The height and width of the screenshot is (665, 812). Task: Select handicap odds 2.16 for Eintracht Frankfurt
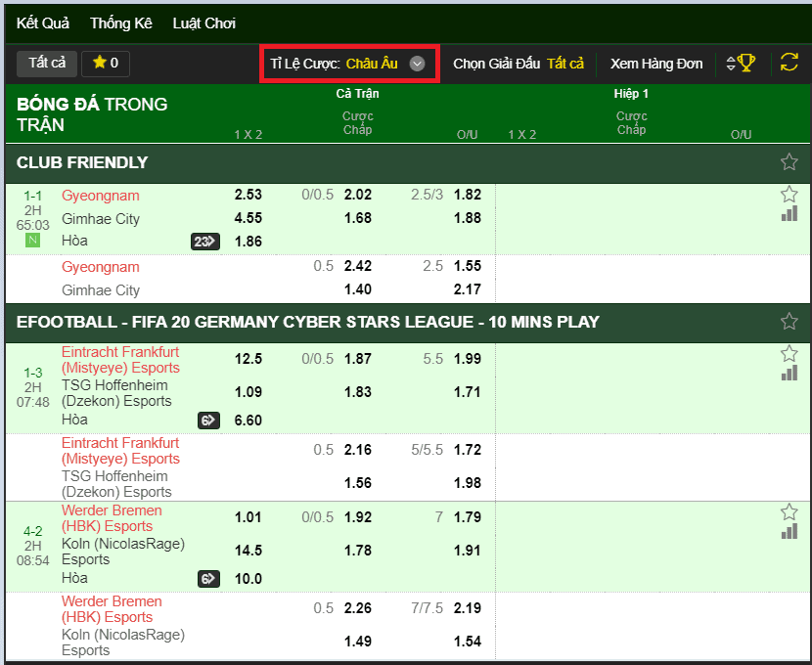358,450
